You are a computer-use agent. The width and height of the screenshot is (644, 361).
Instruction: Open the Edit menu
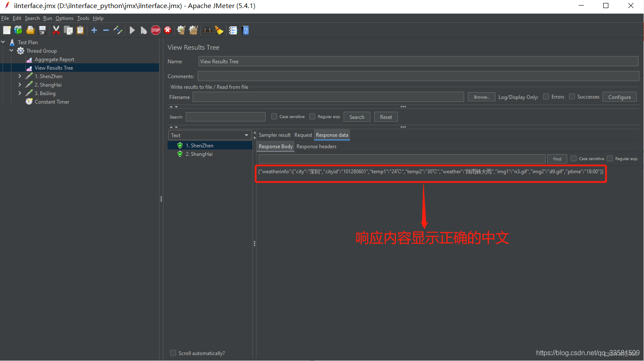pos(17,18)
